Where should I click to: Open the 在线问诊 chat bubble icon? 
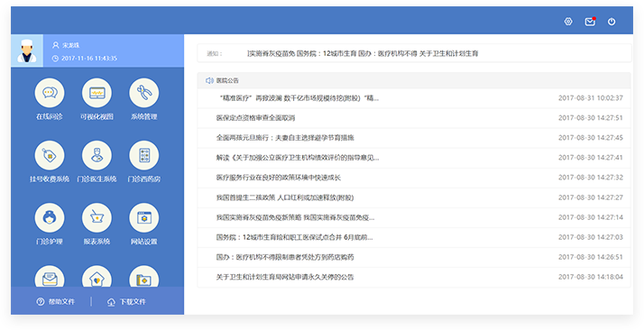(x=50, y=93)
